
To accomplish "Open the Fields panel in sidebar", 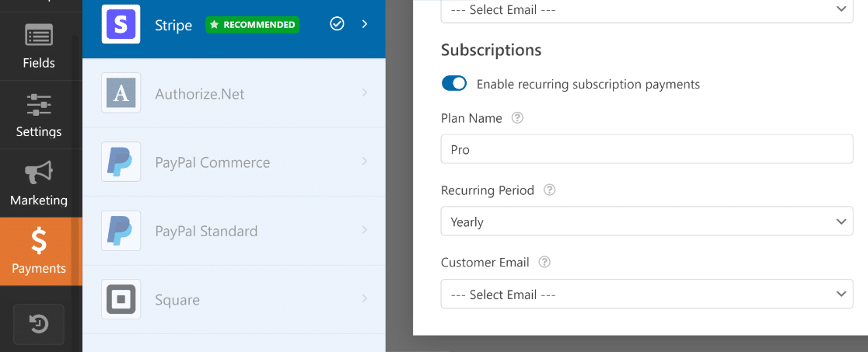I will pyautogui.click(x=39, y=46).
